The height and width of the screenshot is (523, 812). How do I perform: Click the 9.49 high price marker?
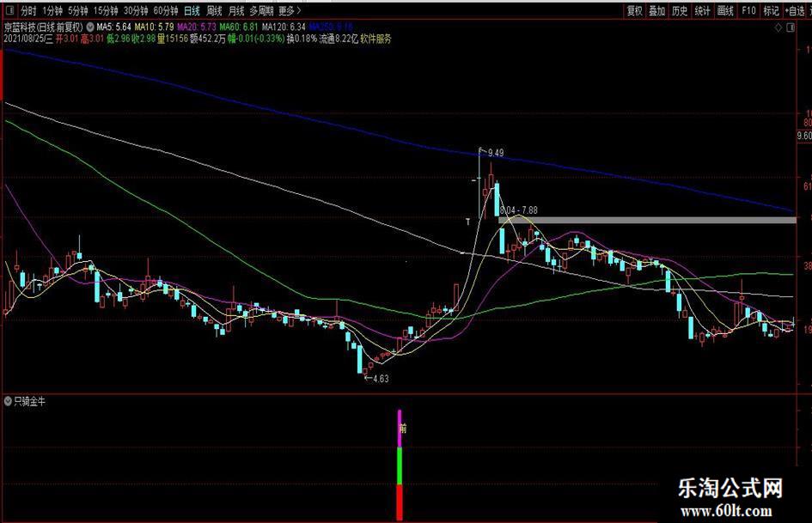click(496, 153)
